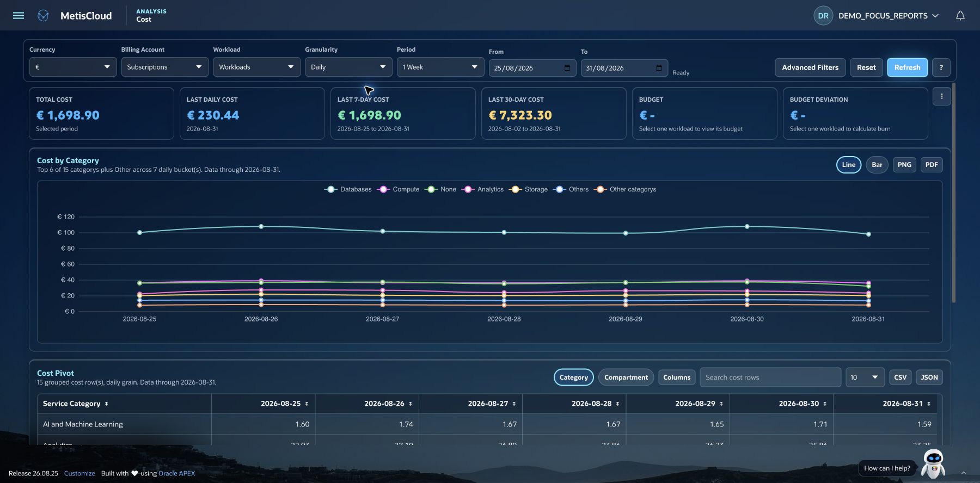The height and width of the screenshot is (483, 980).
Task: Sort the 2026-08-31 column
Action: point(928,404)
